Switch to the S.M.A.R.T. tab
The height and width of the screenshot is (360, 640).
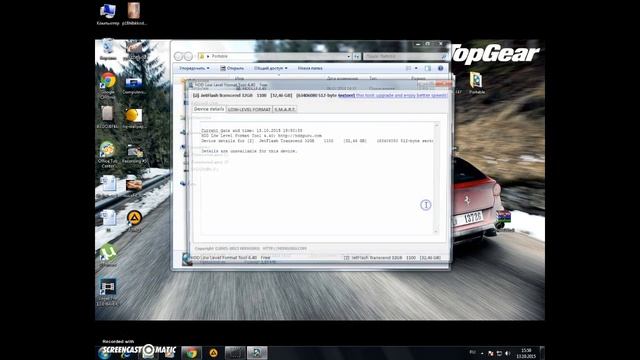coord(284,110)
